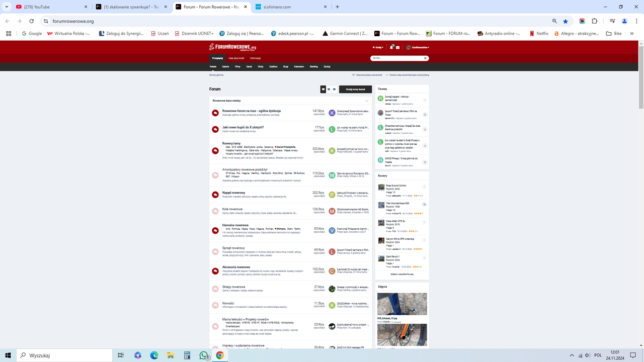Click the Napęd rowerowy category icon

(x=215, y=195)
